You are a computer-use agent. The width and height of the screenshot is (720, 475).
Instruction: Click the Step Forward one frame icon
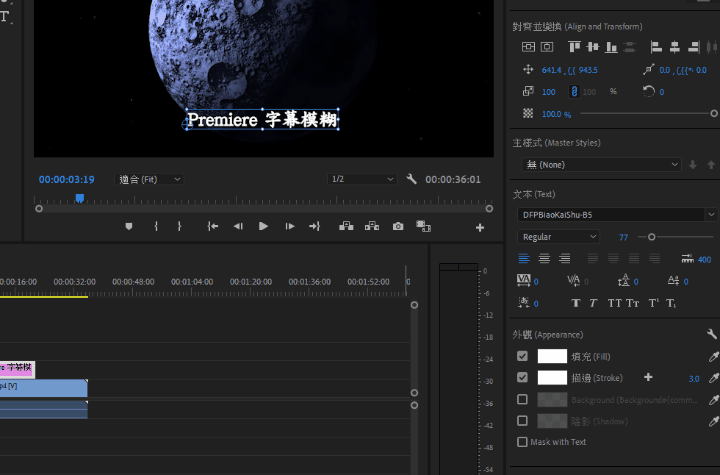[290, 227]
